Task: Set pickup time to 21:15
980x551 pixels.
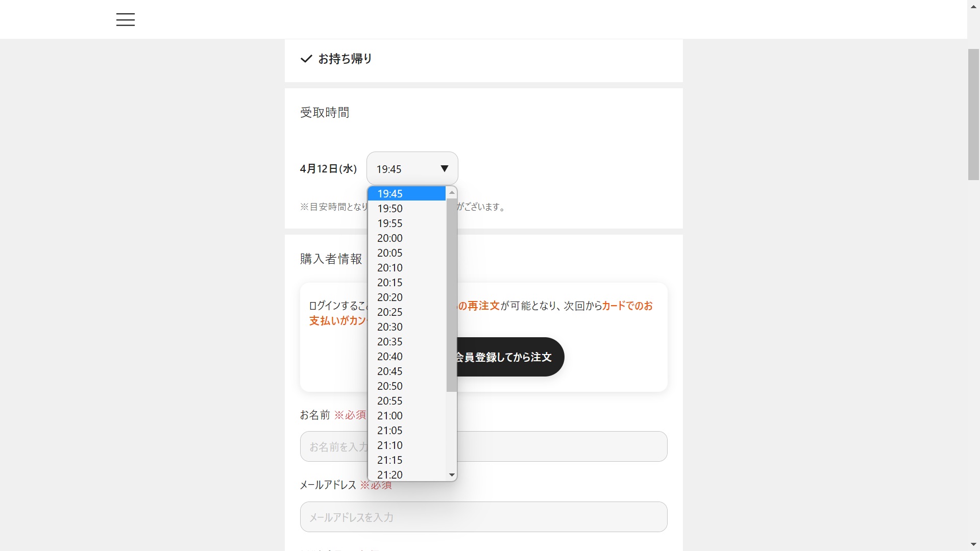Action: pyautogui.click(x=407, y=460)
